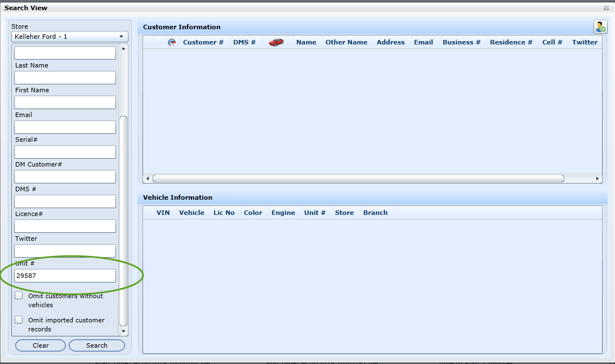Close the Search View window
The height and width of the screenshot is (364, 615).
click(606, 8)
